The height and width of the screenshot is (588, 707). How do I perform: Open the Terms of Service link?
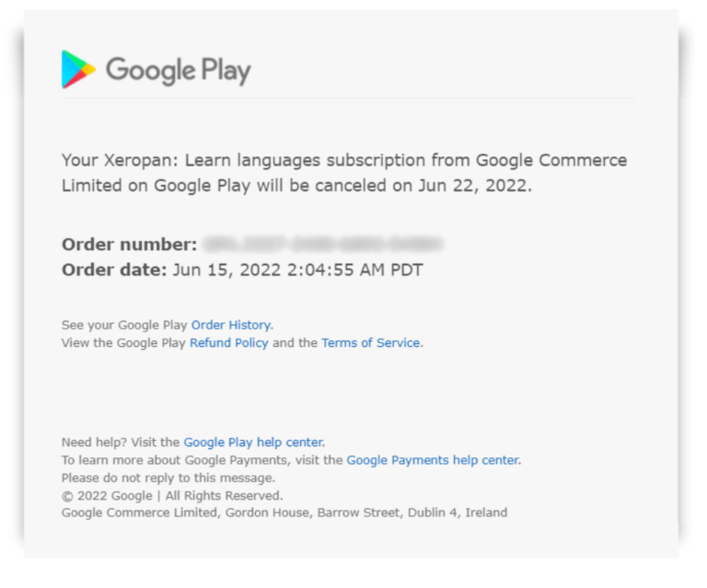click(x=370, y=343)
